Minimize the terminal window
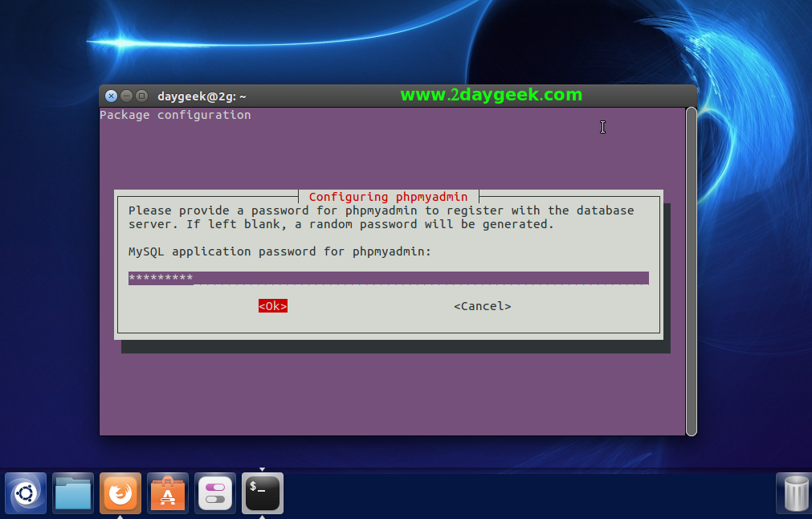Viewport: 812px width, 519px height. coord(126,96)
